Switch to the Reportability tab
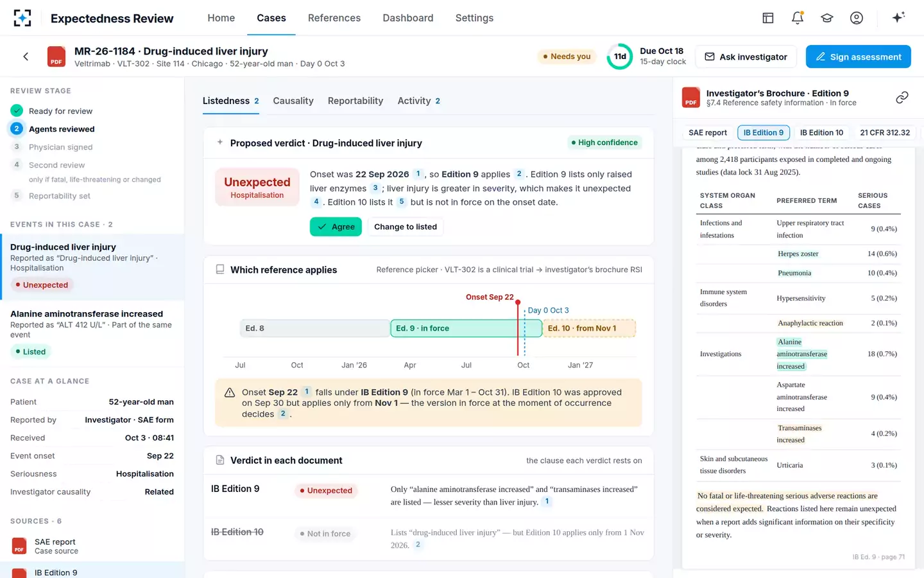The height and width of the screenshot is (578, 924). [355, 101]
